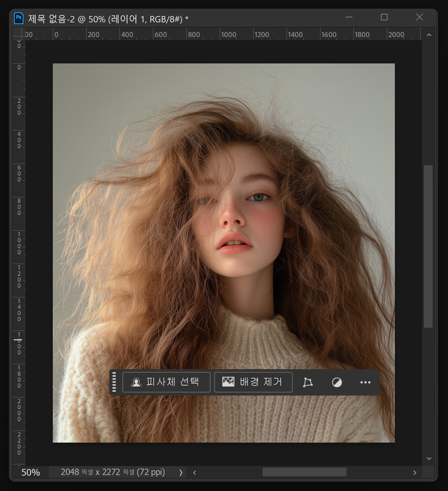Click the horizontal scrollbar right arrow

click(415, 472)
